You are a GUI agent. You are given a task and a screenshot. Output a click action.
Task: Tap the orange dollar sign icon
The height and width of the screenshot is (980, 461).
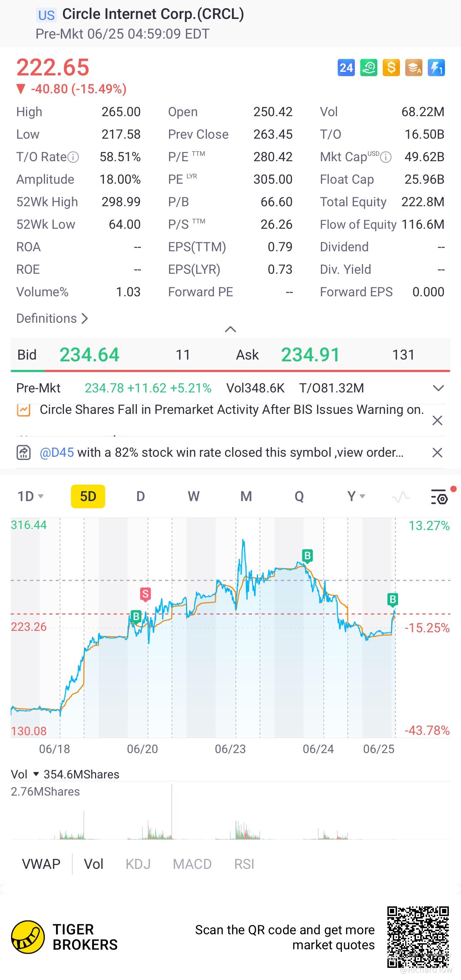tap(391, 68)
